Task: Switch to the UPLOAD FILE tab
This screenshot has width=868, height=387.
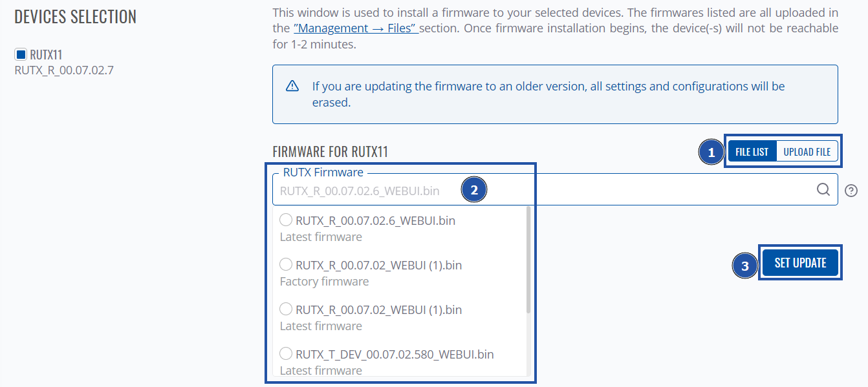Action: click(807, 152)
